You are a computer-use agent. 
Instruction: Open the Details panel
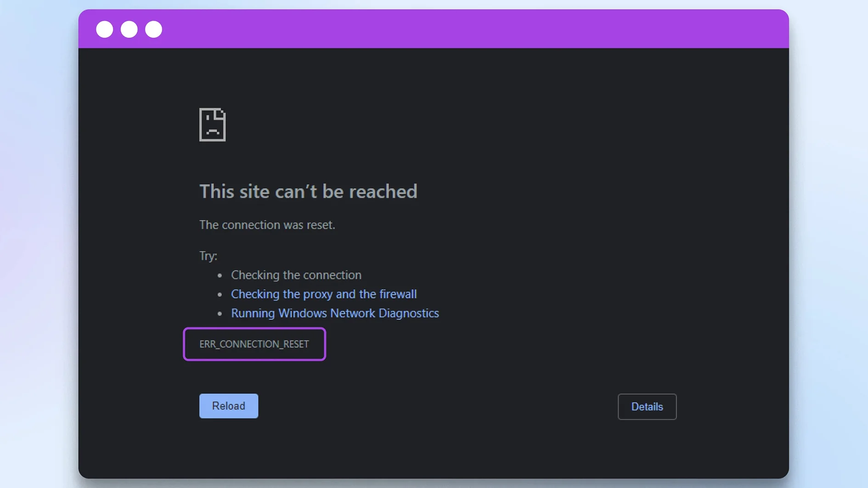647,407
